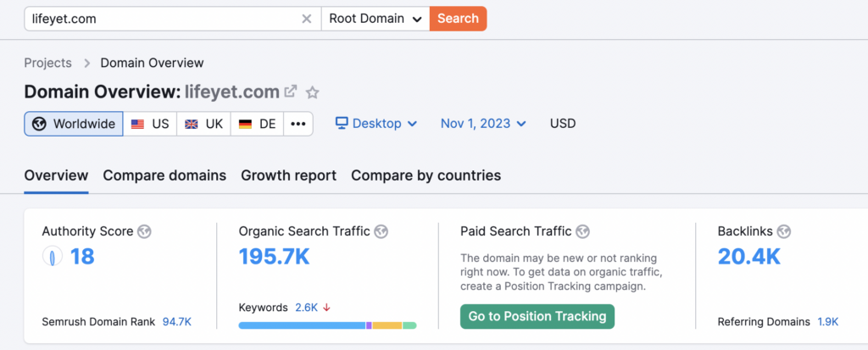The height and width of the screenshot is (350, 868).
Task: Click the favorite star next to lifeyet.com
Action: pyautogui.click(x=312, y=92)
